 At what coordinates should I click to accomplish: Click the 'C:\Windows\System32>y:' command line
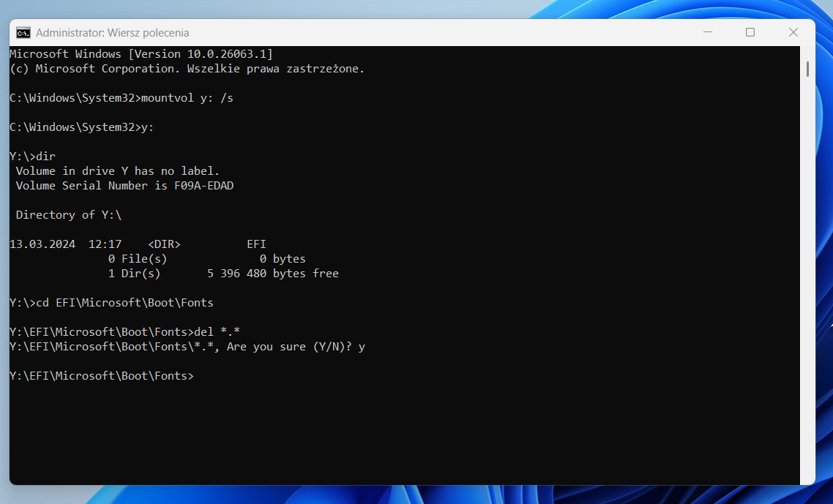81,127
